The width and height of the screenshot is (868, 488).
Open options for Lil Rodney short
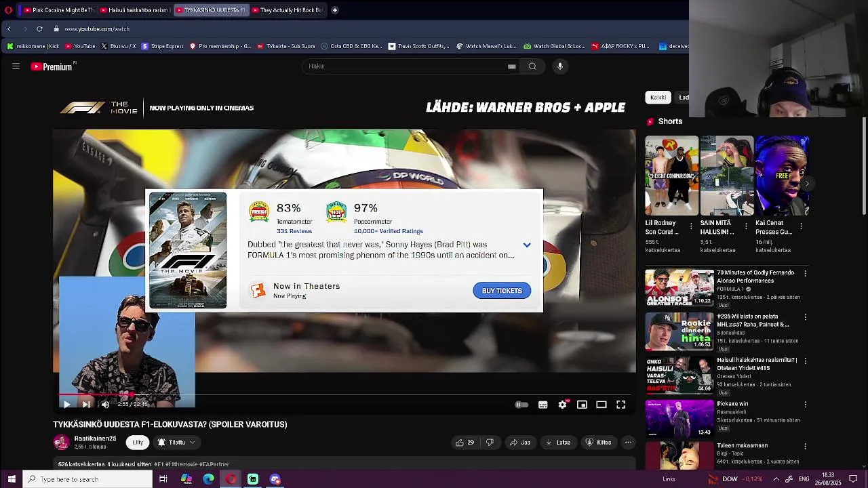(691, 226)
